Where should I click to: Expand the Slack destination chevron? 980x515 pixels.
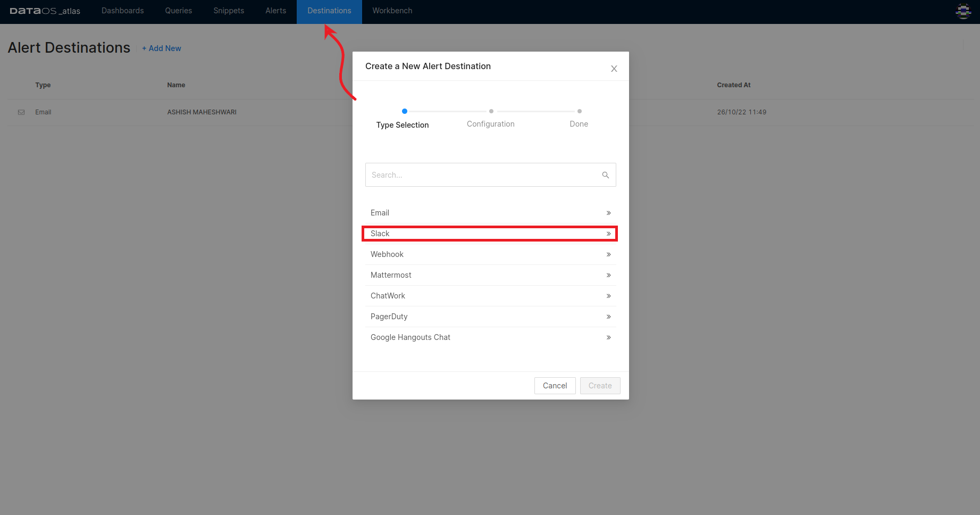[608, 234]
